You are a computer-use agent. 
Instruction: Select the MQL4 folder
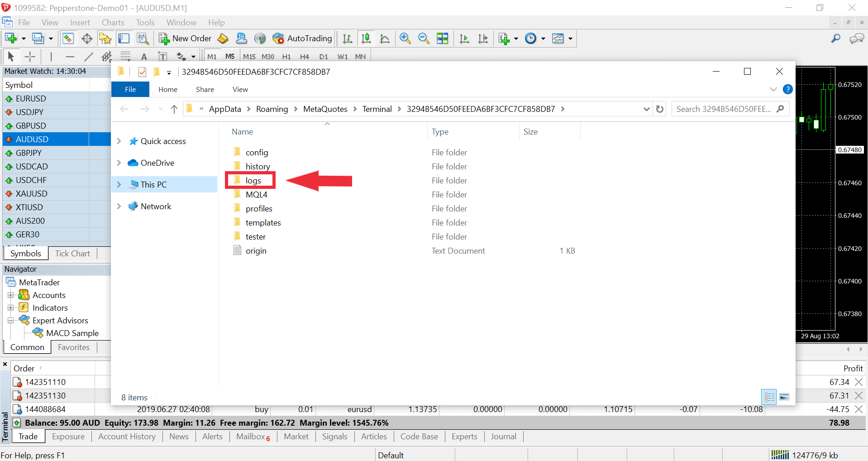point(256,195)
